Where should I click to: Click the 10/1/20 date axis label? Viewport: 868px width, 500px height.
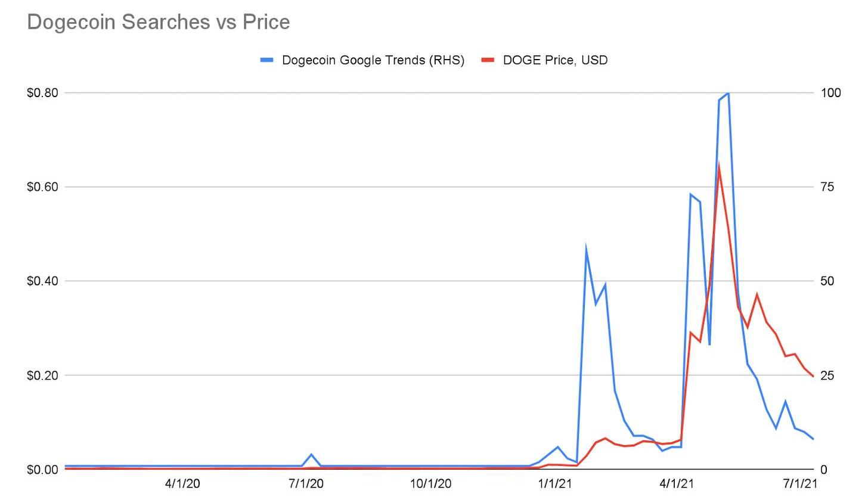pos(430,483)
